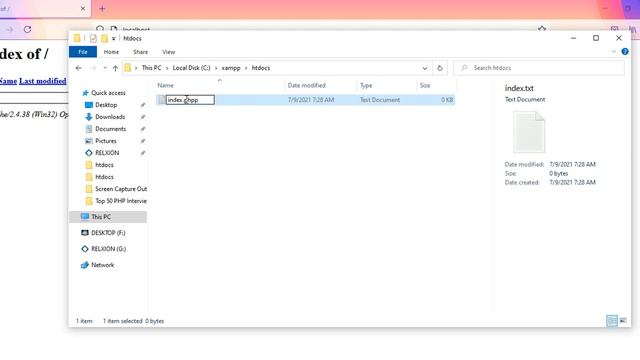Image resolution: width=640 pixels, height=360 pixels.
Task: Click 'This PC' in the address bar
Action: point(151,68)
